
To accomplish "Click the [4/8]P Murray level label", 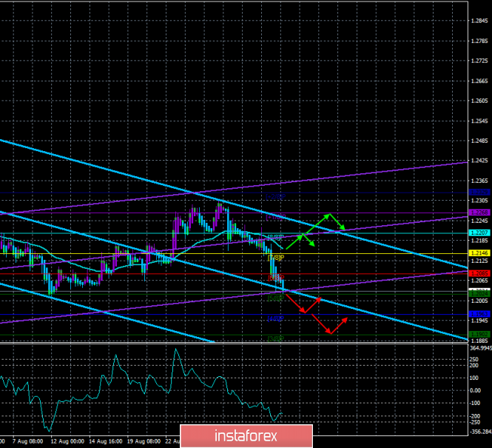I will [x=276, y=318].
